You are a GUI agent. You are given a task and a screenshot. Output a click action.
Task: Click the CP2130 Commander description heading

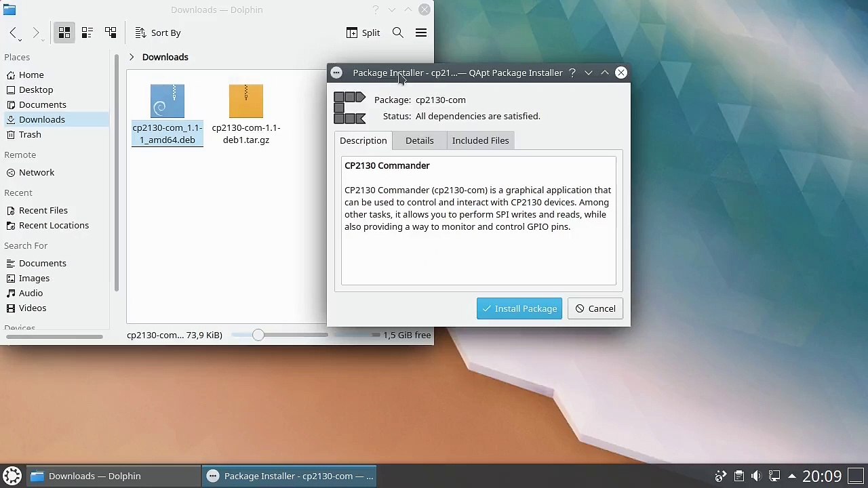tap(387, 165)
